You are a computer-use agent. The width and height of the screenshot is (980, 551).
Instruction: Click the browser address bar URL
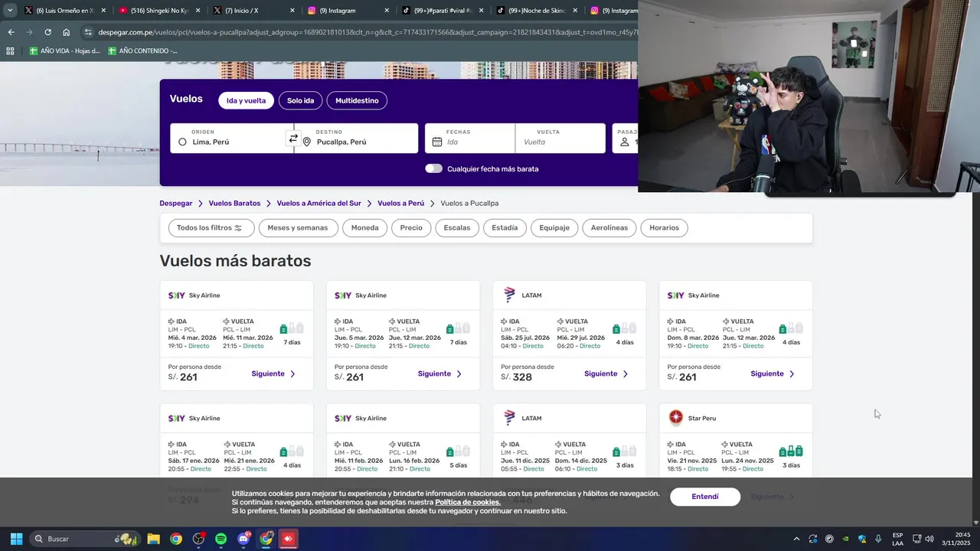tap(367, 32)
